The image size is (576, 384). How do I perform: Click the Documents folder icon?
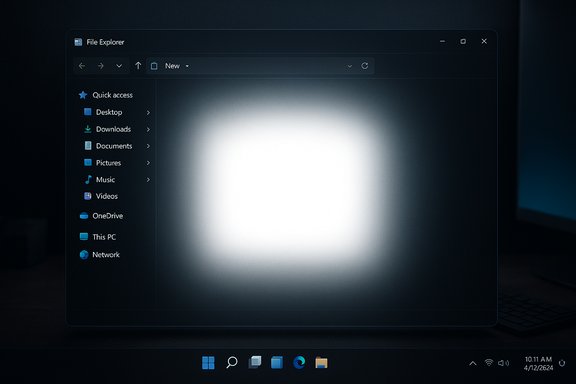point(88,146)
